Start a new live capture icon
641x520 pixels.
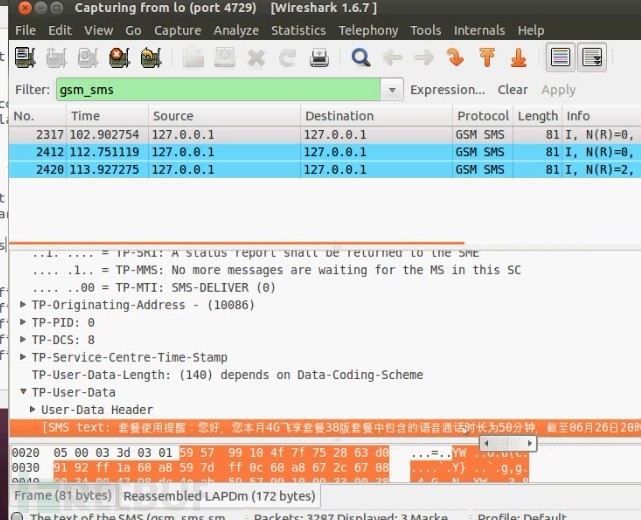click(88, 57)
